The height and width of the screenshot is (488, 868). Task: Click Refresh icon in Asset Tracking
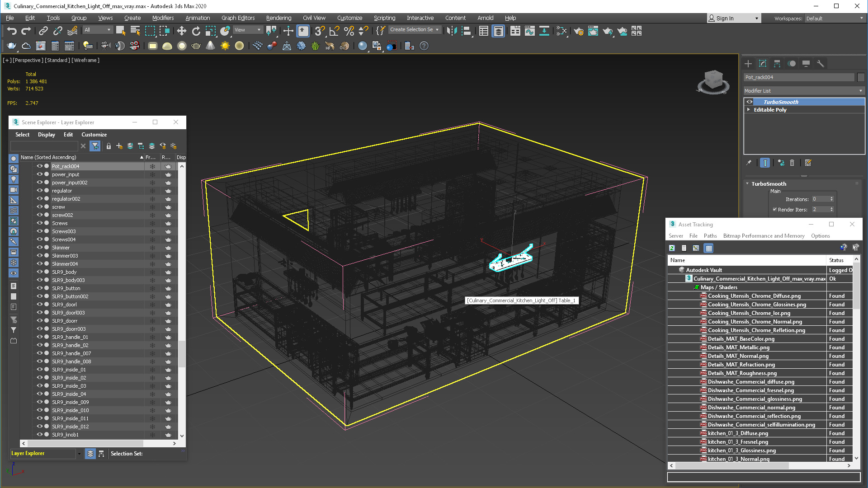pyautogui.click(x=672, y=248)
